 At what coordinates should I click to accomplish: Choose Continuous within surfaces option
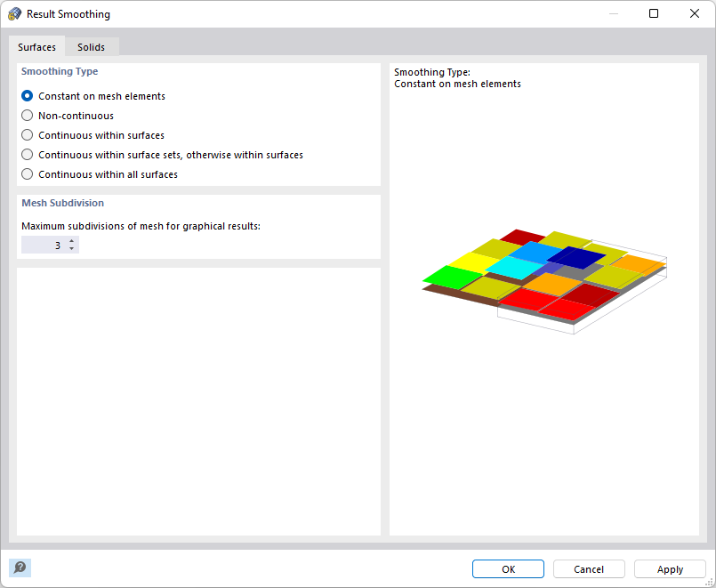[93, 135]
